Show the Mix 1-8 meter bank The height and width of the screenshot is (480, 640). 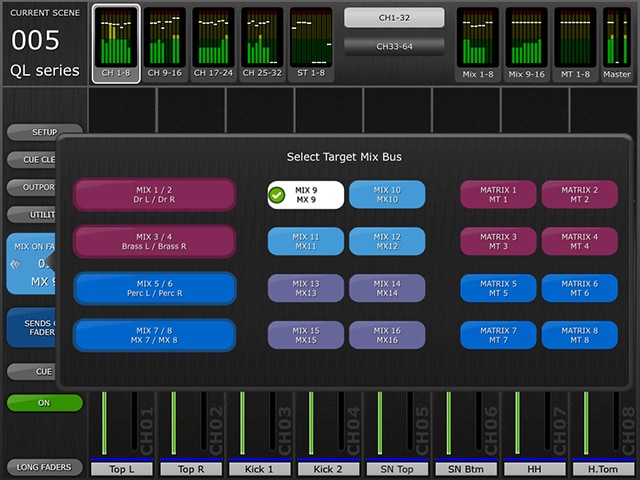click(x=478, y=44)
